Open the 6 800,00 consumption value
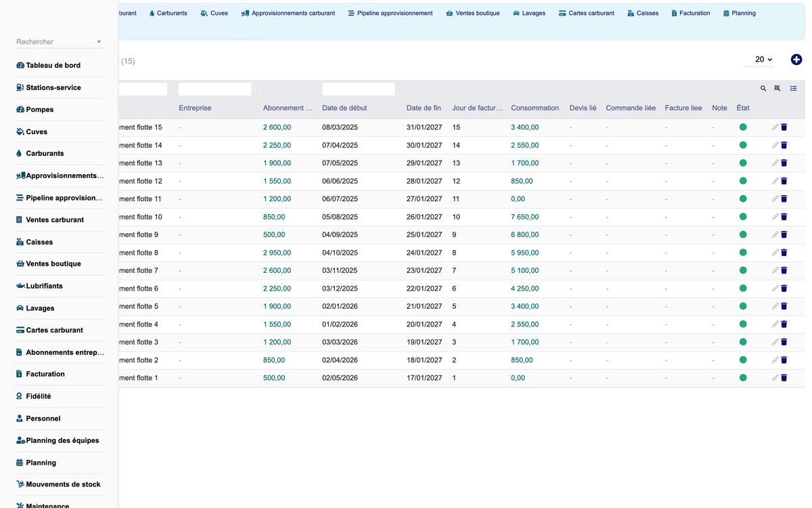Viewport: 812px width, 508px height. coord(525,234)
